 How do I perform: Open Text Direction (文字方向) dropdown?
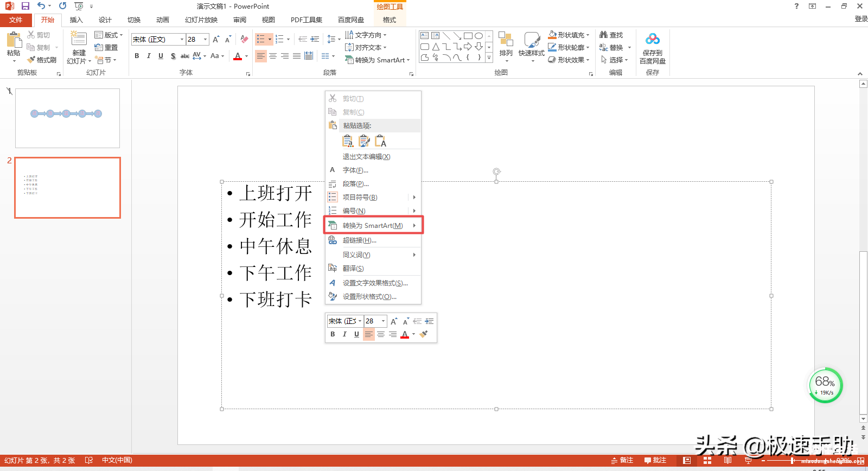pyautogui.click(x=366, y=35)
